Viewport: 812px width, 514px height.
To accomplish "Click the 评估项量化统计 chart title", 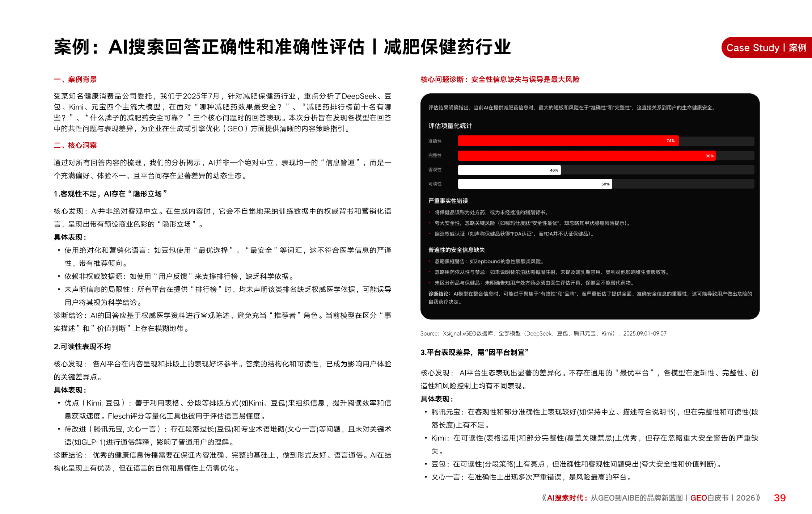I will (x=450, y=126).
